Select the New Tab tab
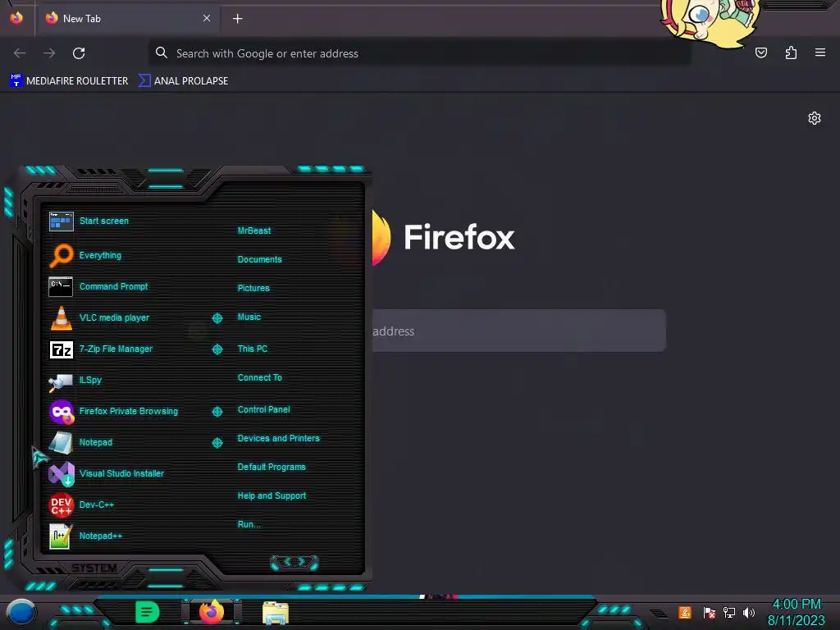Viewport: 840px width, 630px height. coord(127,19)
